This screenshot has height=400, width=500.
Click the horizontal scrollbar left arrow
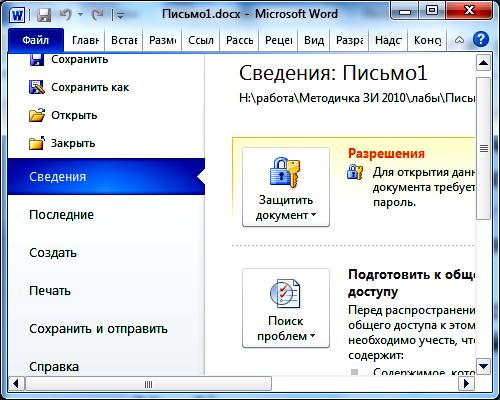[x=16, y=384]
